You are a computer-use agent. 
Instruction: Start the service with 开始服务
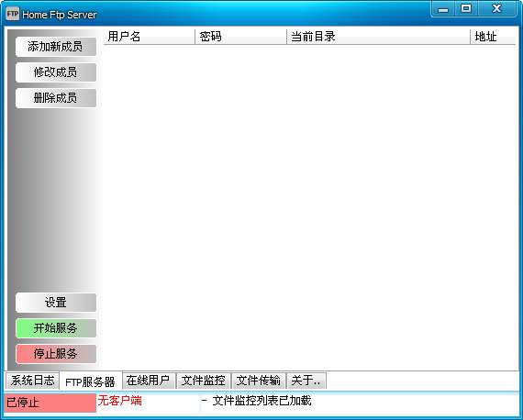tap(56, 328)
